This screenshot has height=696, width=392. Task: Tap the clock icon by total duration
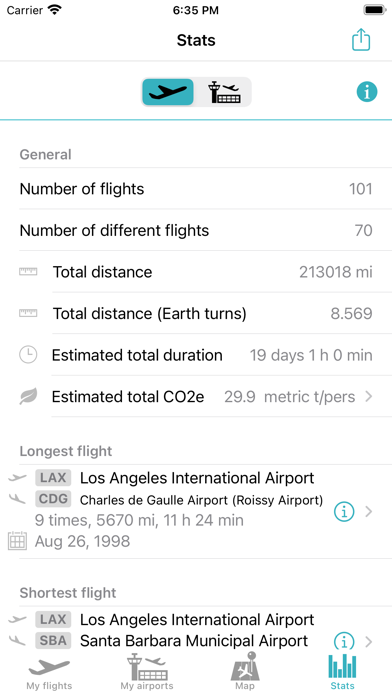click(28, 355)
